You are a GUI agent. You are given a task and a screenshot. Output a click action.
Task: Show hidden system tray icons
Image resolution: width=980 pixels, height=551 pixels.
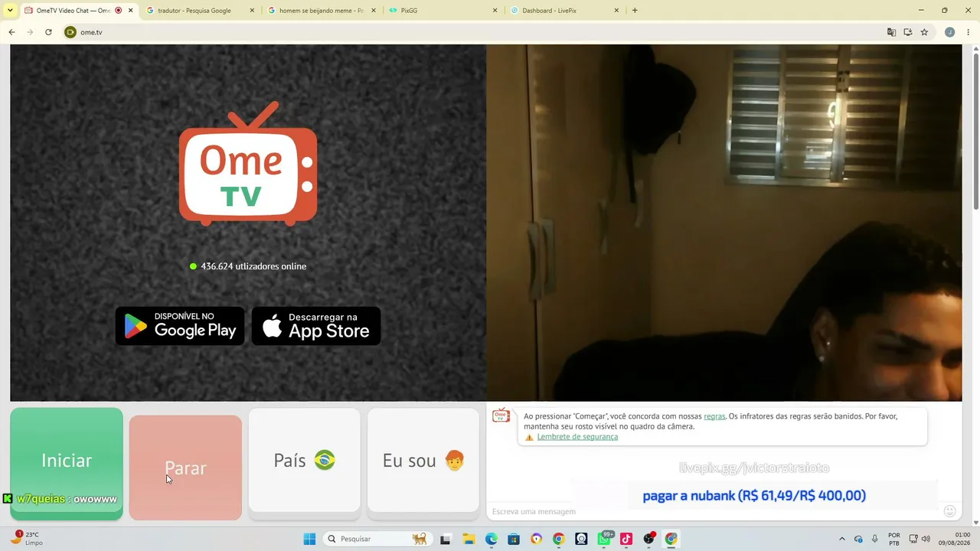[842, 539]
